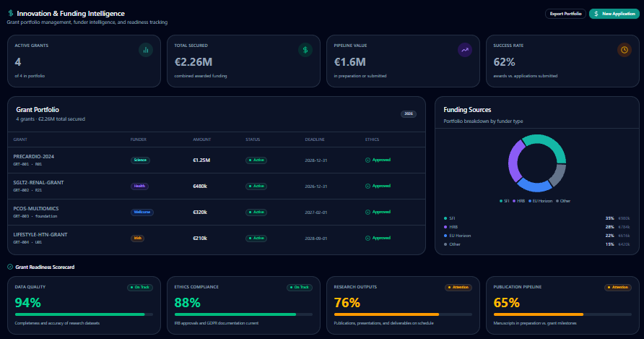Viewport: 644px width, 339px height.
Task: Click the Success Rate clock icon
Action: pos(625,50)
